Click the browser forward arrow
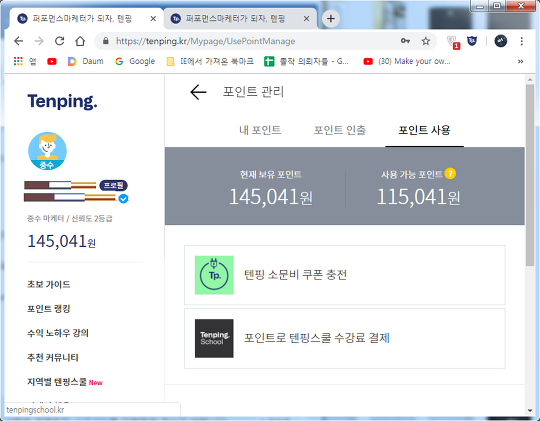540x421 pixels. [x=39, y=41]
